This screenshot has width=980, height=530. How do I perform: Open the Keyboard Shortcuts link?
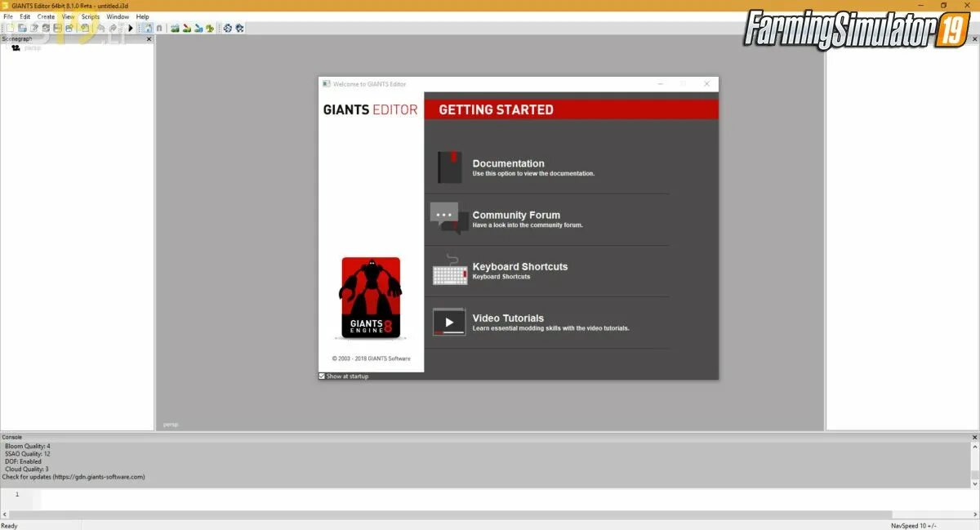[519, 266]
